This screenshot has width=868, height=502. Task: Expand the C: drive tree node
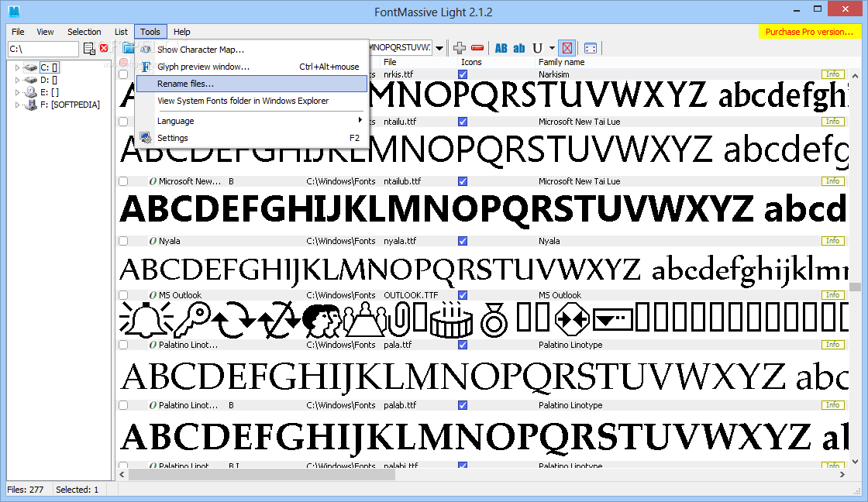click(x=17, y=67)
